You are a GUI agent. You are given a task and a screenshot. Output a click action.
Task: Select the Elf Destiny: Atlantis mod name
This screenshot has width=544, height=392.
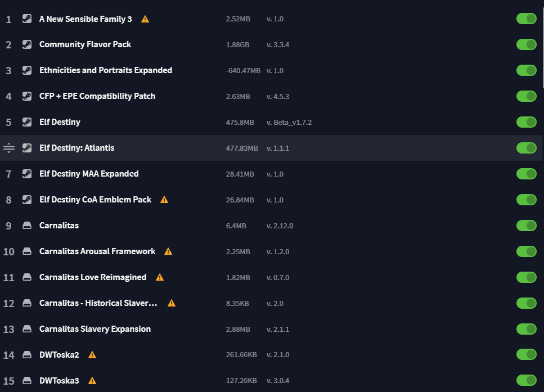click(77, 148)
